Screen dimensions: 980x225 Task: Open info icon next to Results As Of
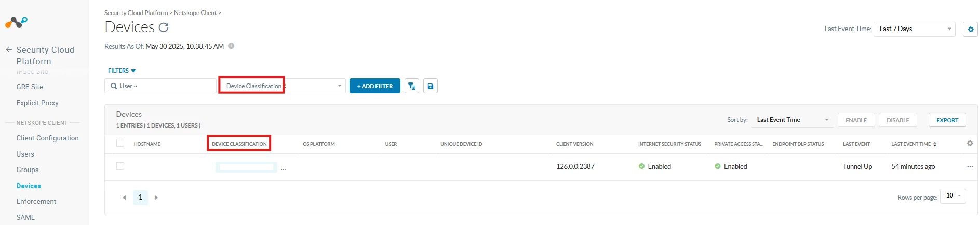[x=231, y=46]
